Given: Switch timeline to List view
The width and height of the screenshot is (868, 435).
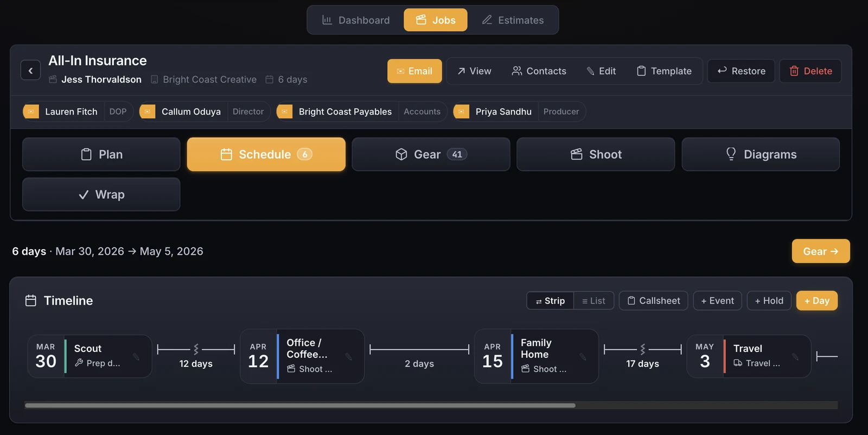Looking at the screenshot, I should (x=593, y=301).
